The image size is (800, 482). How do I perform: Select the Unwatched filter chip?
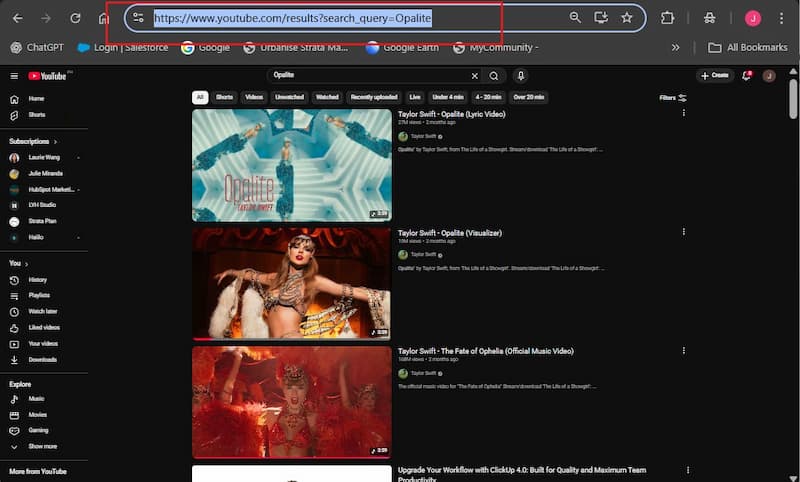[289, 97]
